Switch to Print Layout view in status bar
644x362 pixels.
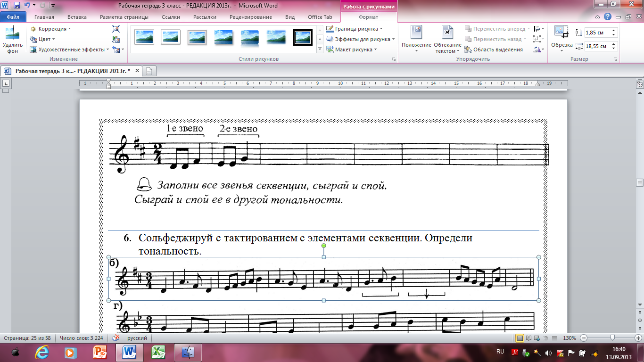tap(520, 338)
